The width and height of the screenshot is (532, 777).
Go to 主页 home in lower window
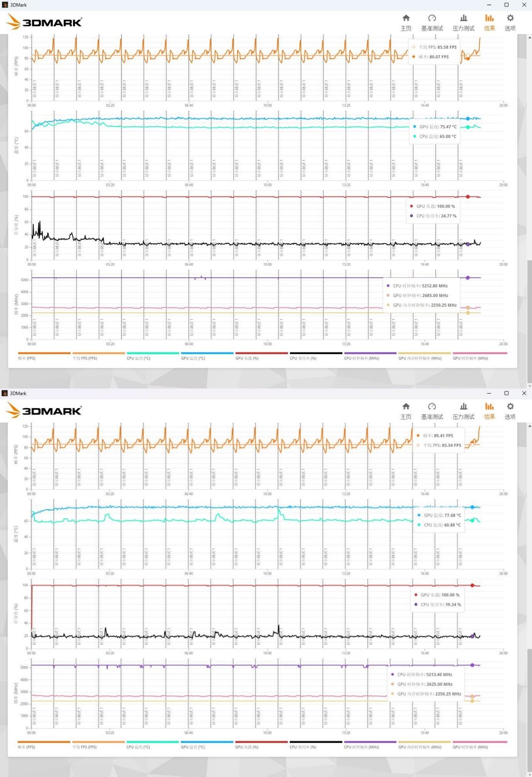click(406, 411)
